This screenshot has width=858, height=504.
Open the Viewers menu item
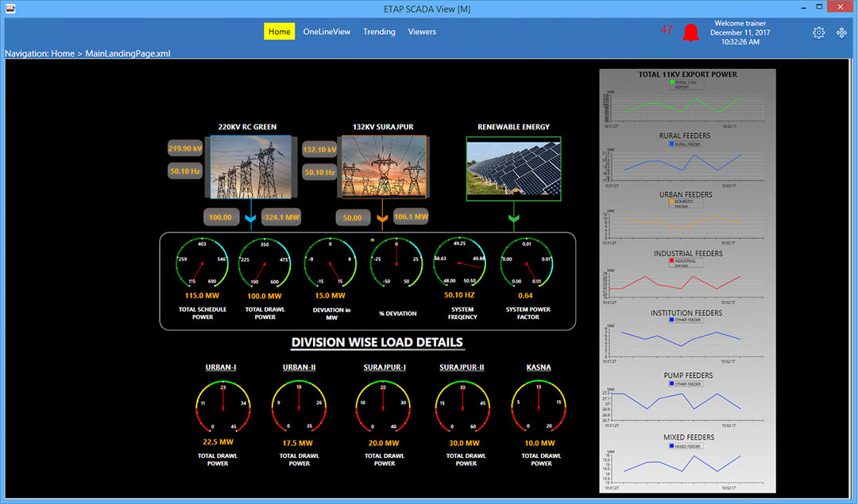coord(422,32)
